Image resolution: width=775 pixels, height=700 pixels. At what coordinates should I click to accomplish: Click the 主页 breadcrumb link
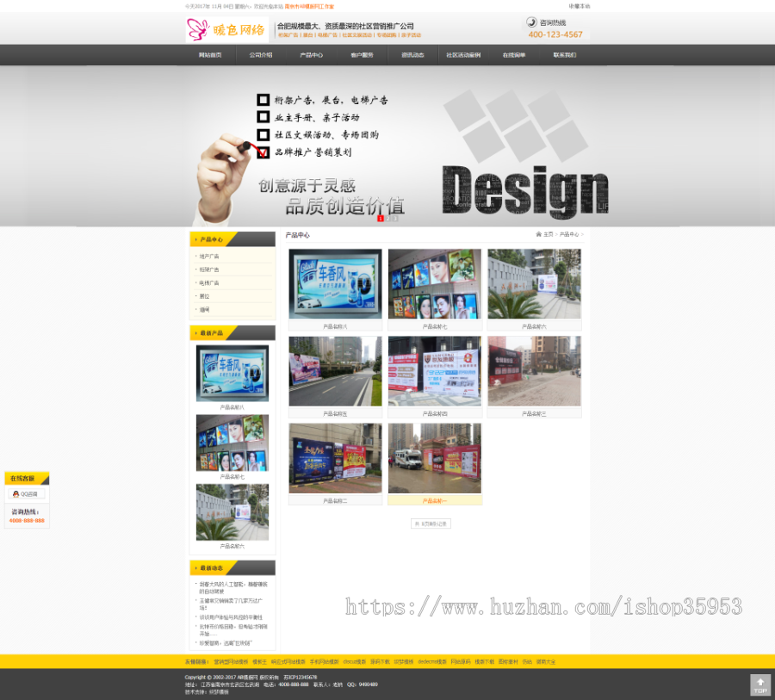click(549, 234)
